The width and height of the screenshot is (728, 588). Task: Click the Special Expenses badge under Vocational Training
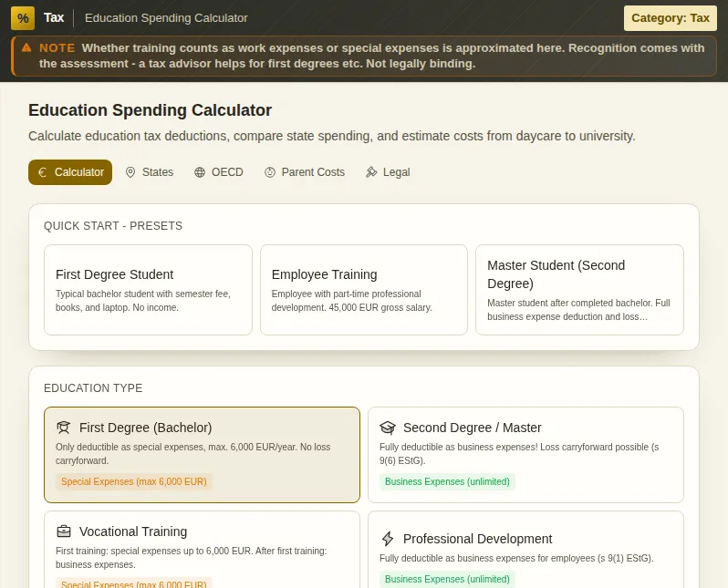(x=134, y=583)
